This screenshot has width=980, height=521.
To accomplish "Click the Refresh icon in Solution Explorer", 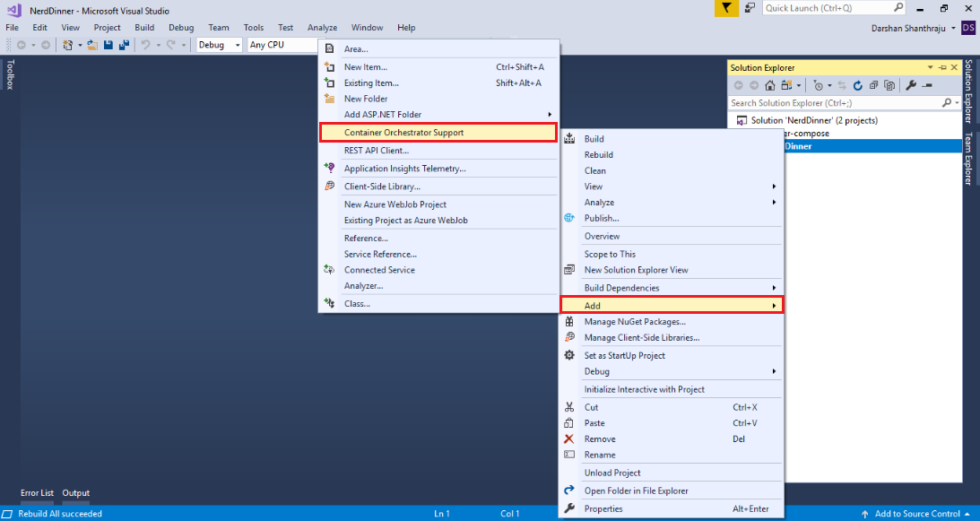I will pyautogui.click(x=858, y=86).
